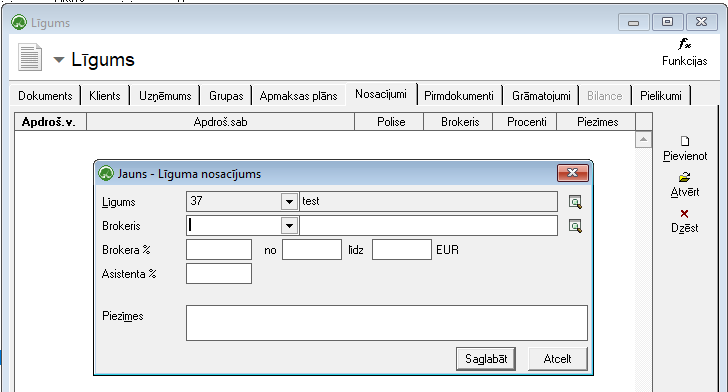
Task: Switch to the Grupas tab
Action: click(x=226, y=96)
